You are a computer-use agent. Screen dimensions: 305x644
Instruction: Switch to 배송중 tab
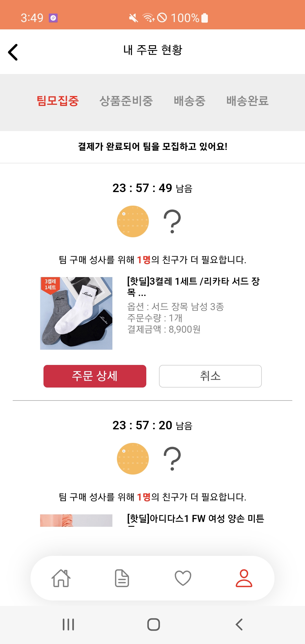click(x=189, y=101)
